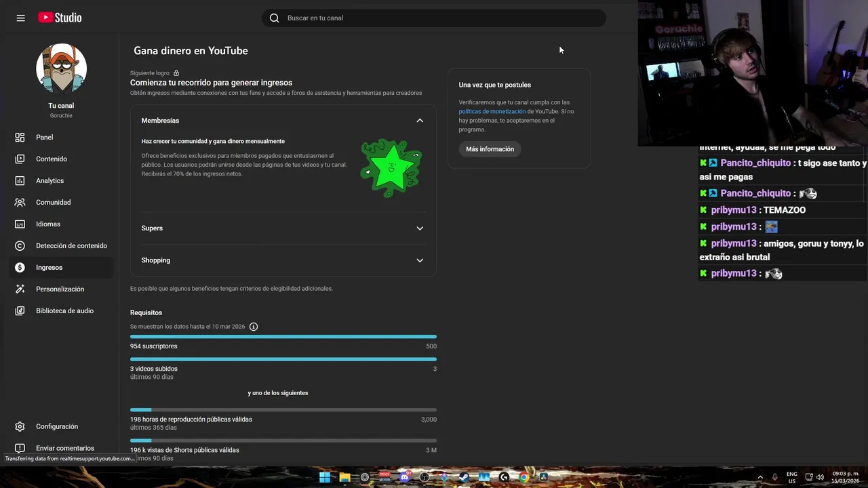868x488 pixels.
Task: Open Logitech G Hub taskbar icon
Action: pyautogui.click(x=504, y=477)
